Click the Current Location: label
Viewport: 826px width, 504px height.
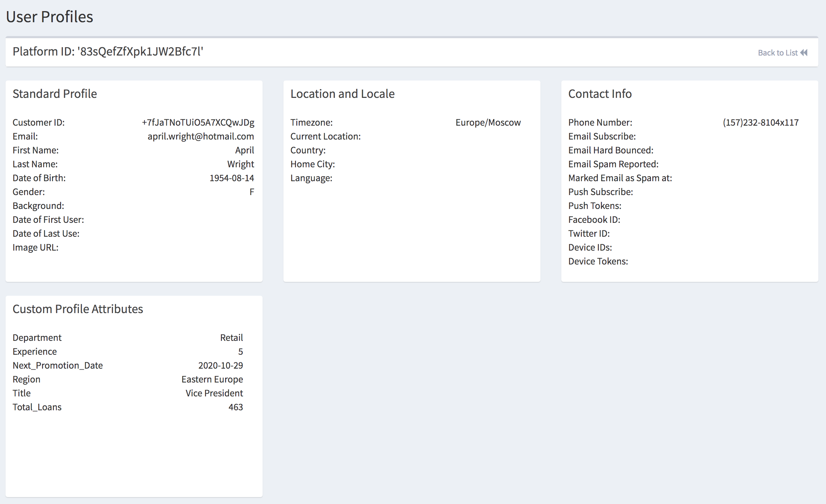(x=325, y=136)
